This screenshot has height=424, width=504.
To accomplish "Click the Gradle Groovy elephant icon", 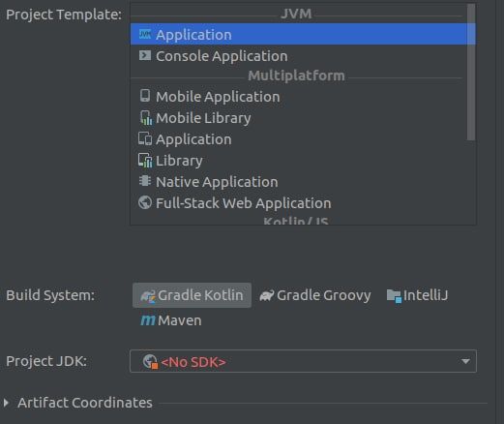I will pos(266,295).
